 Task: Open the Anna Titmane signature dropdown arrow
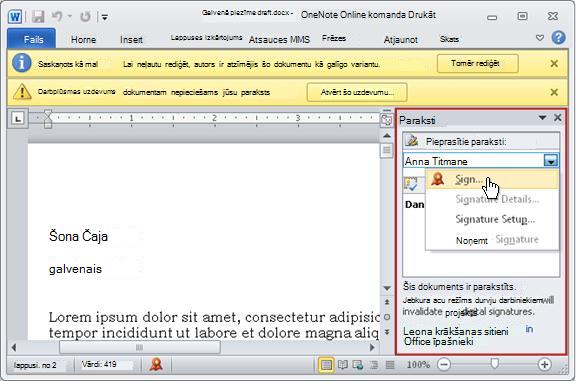click(x=551, y=161)
